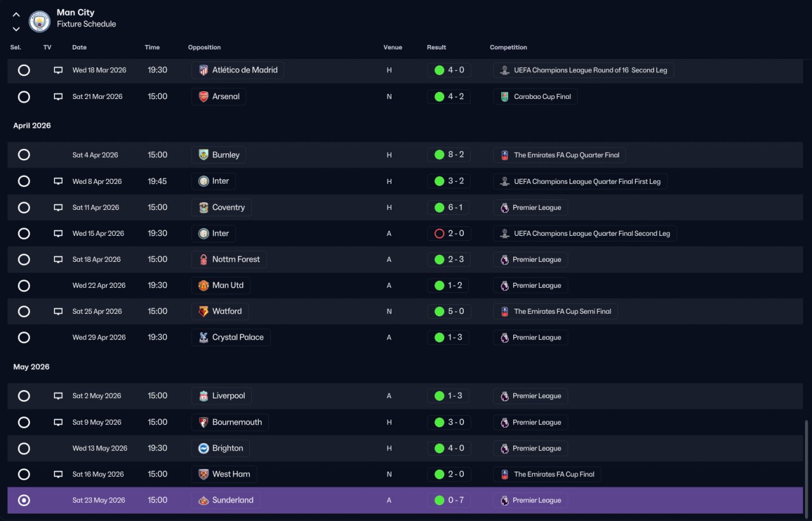Click the Result column header

coord(436,48)
